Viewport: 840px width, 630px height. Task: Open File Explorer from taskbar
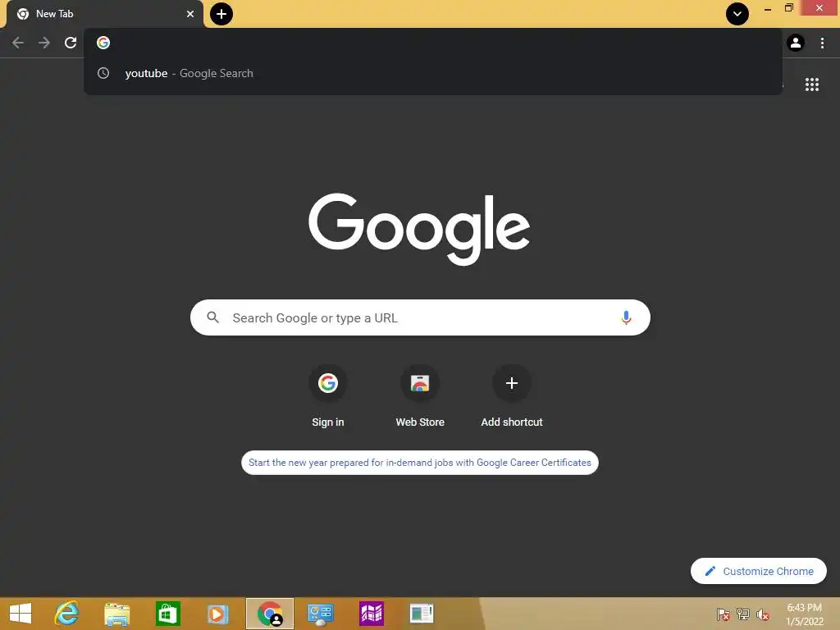pyautogui.click(x=116, y=614)
